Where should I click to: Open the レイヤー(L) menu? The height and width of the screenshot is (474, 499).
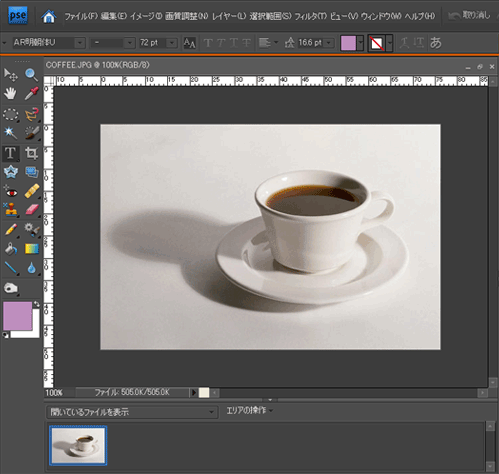pyautogui.click(x=229, y=16)
